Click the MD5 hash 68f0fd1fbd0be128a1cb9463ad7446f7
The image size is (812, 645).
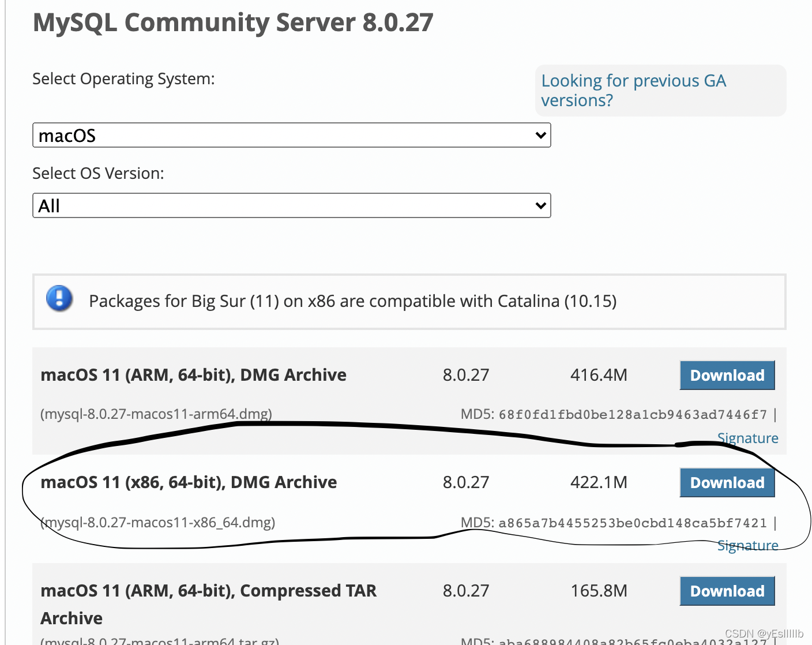pos(633,414)
